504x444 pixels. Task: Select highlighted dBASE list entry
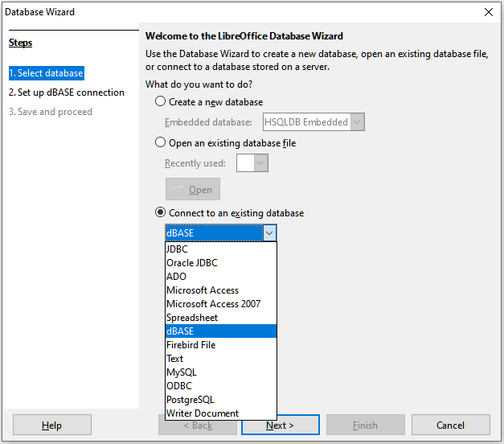click(221, 331)
